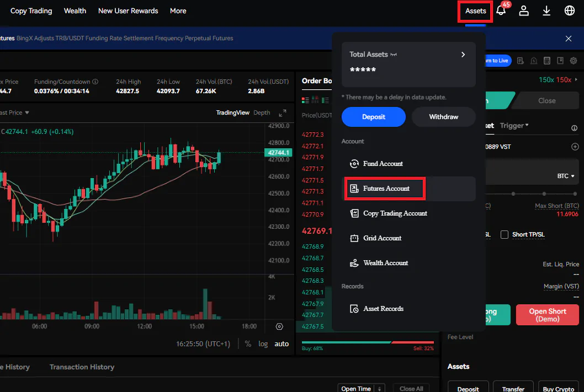This screenshot has height=392, width=584.
Task: Click the blue Deposit button
Action: [374, 117]
